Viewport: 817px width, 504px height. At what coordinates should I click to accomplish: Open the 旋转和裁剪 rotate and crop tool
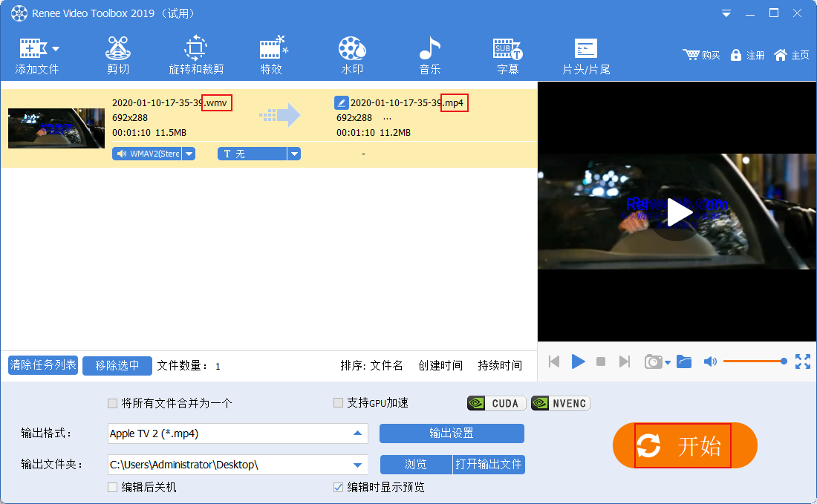point(196,55)
